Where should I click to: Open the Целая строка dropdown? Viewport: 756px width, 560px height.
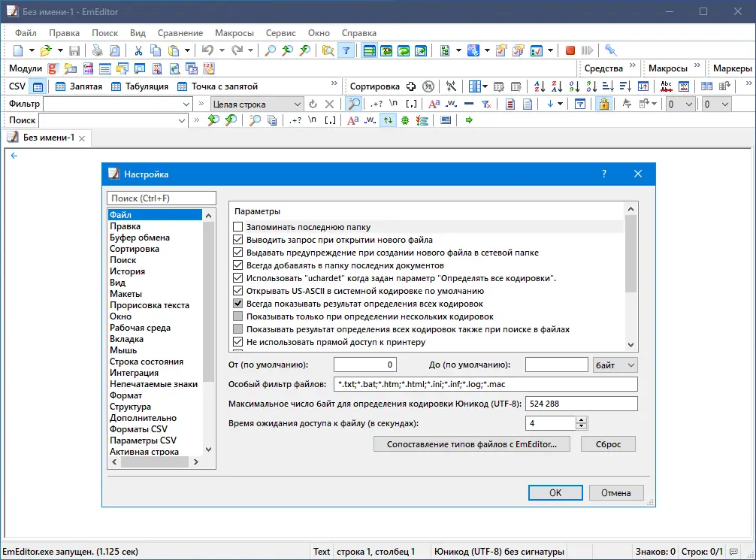(257, 104)
